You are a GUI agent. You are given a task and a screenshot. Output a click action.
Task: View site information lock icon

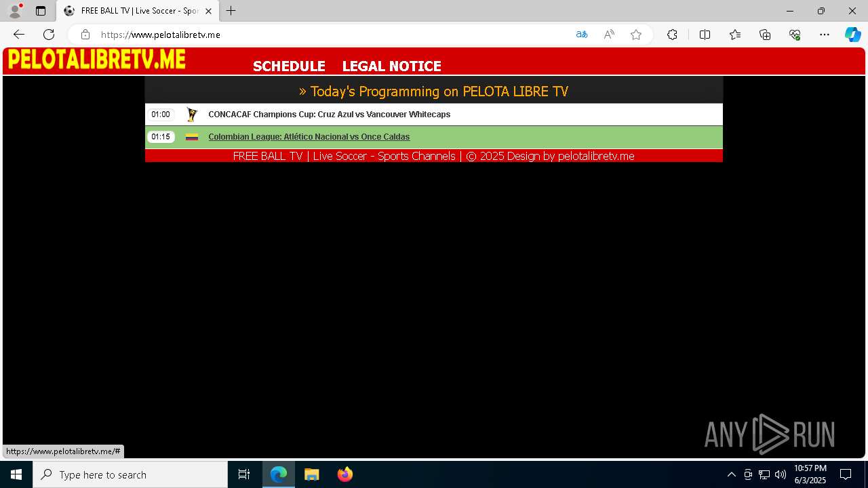85,35
